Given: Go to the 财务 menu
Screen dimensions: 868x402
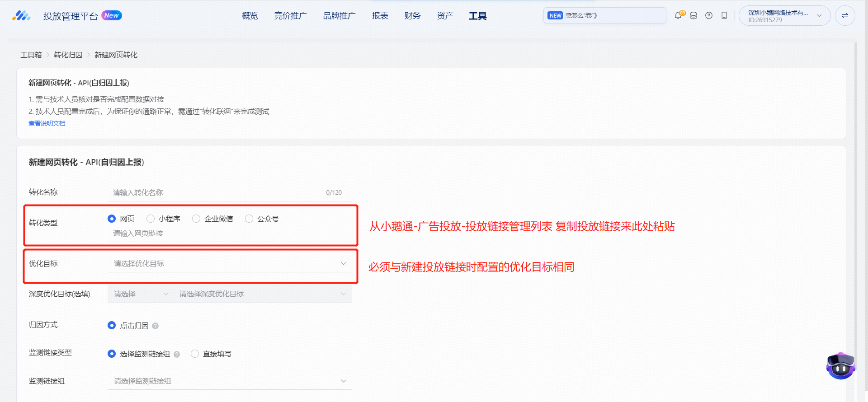Looking at the screenshot, I should click(413, 16).
